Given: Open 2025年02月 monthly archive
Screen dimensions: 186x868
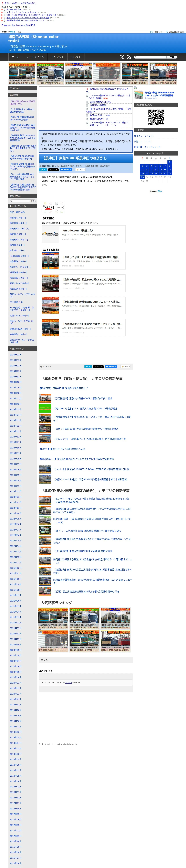Looking at the screenshot, I should 15,360.
